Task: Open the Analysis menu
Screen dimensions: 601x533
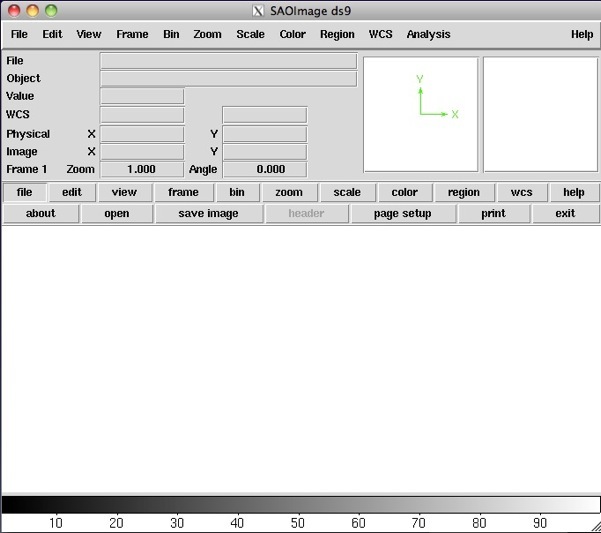Action: tap(428, 34)
